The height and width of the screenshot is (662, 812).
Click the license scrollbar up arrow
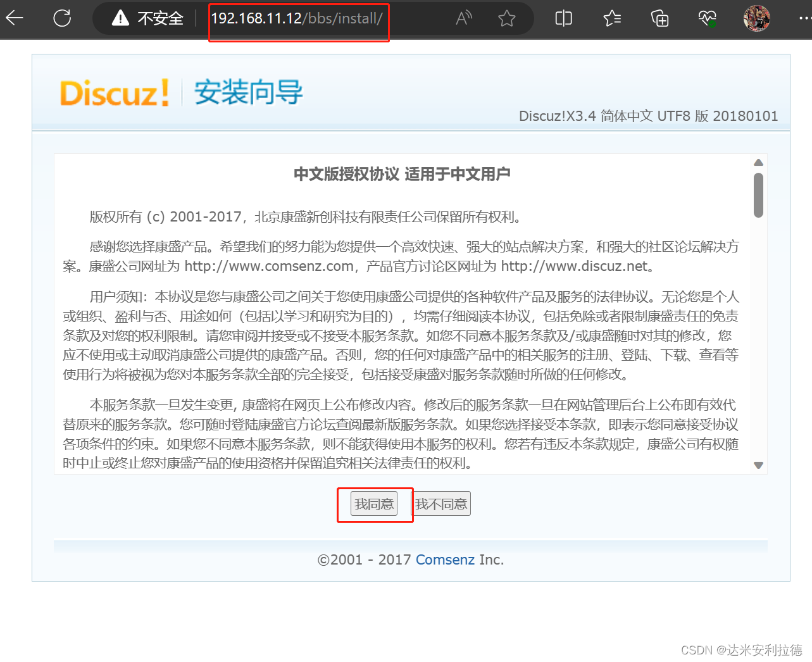pos(758,163)
